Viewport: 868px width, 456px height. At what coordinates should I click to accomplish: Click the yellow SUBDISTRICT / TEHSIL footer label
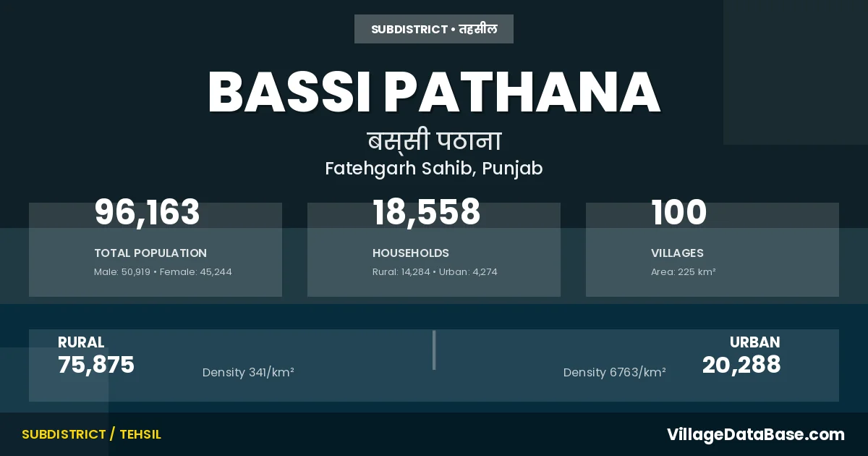[x=91, y=434]
